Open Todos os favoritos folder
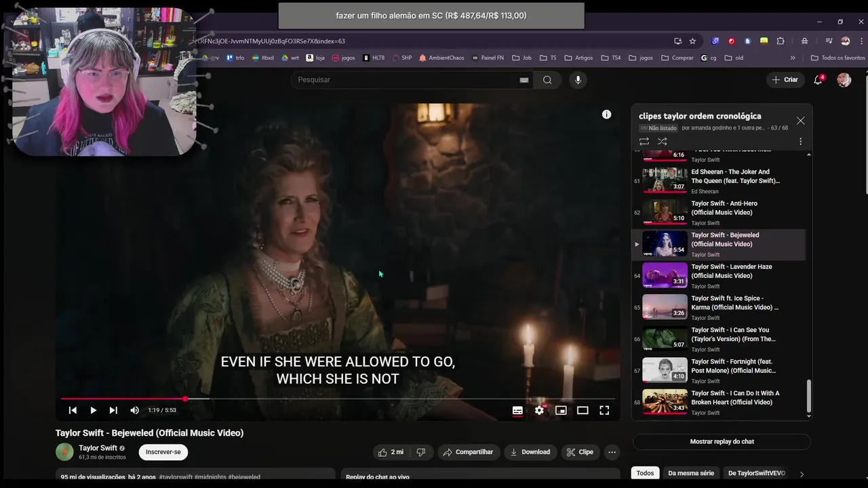 click(837, 58)
